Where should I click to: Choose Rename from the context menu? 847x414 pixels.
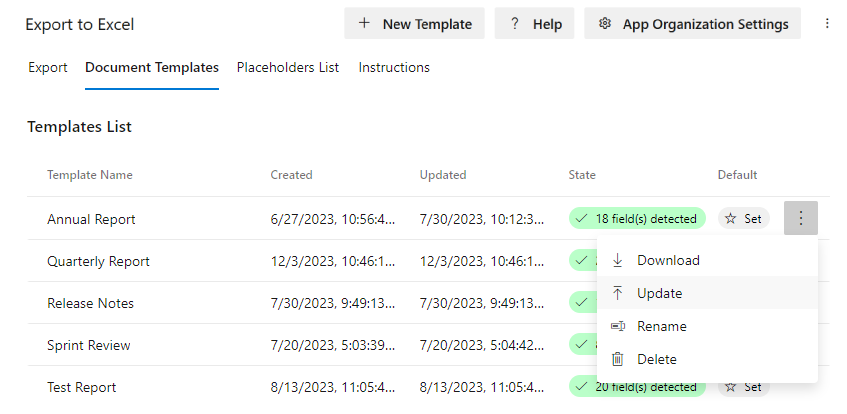pyautogui.click(x=661, y=326)
